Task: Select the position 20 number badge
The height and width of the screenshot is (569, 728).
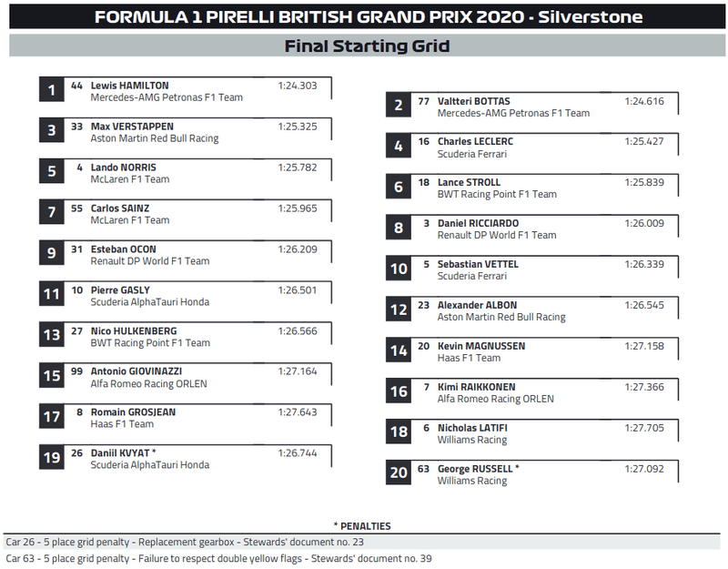Action: (x=399, y=472)
